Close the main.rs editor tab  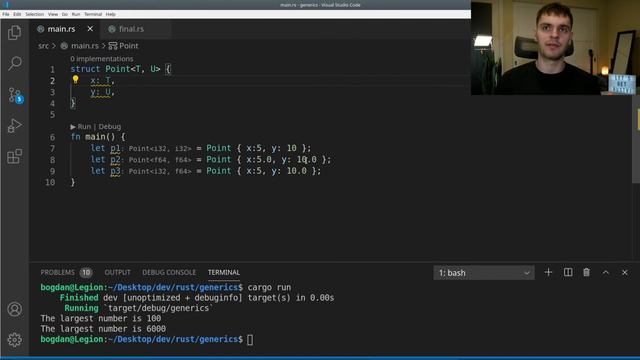click(x=90, y=29)
